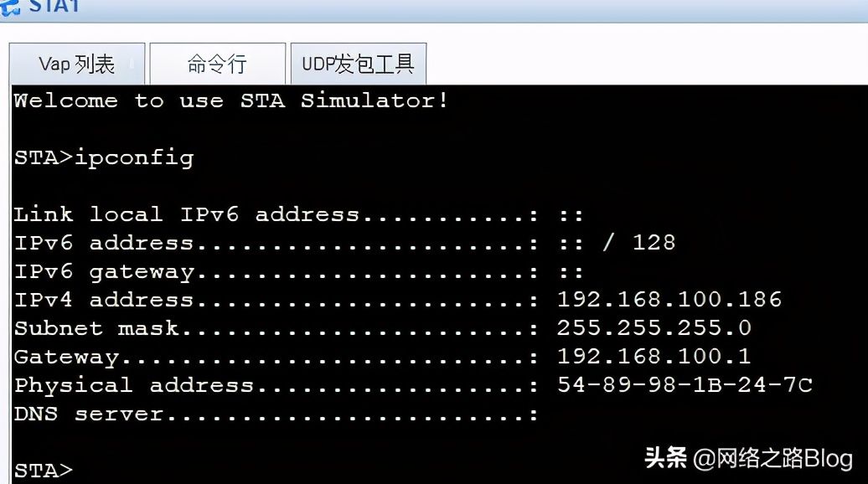Switch to the 命令行 tab
Viewport: 868px width, 484px height.
tap(218, 64)
